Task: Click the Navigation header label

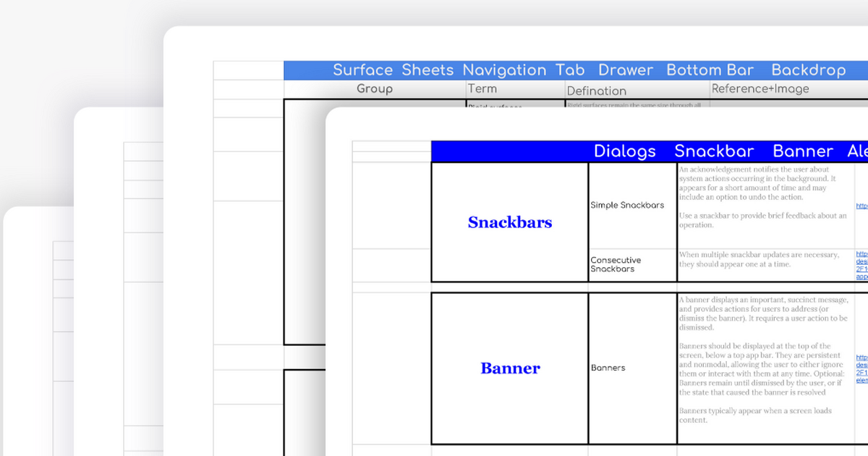Action: click(505, 70)
